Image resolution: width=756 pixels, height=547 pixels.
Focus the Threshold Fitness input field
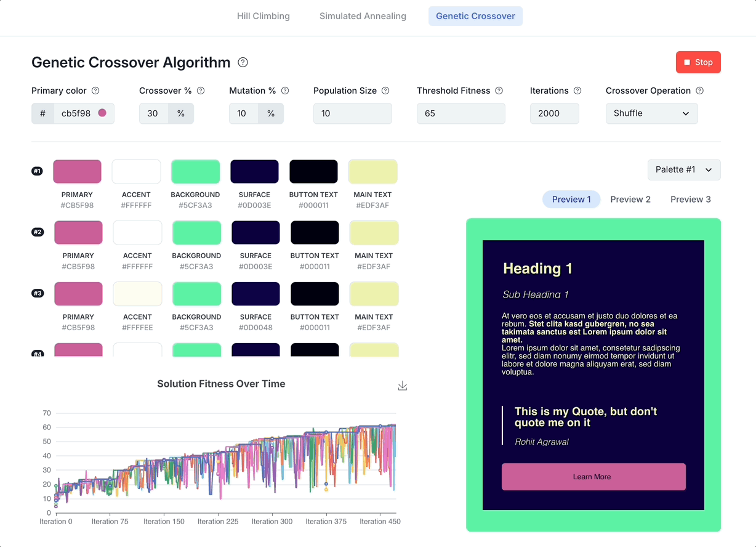point(460,113)
